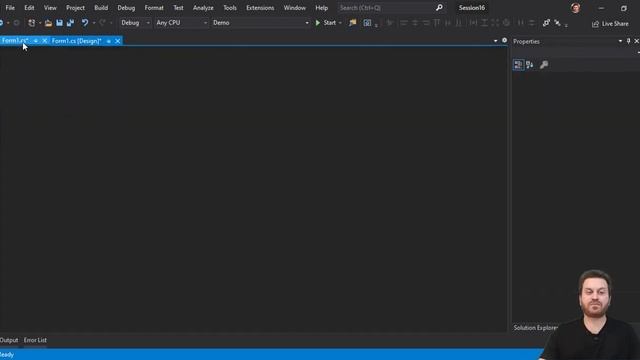Click the Undo arrow icon
The width and height of the screenshot is (640, 360).
pos(84,23)
